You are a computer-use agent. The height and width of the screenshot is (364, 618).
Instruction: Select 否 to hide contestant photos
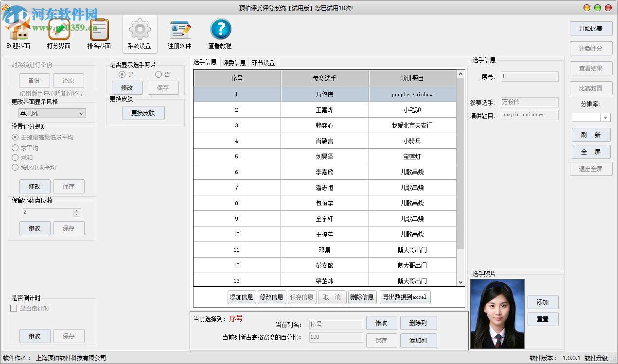click(x=159, y=74)
